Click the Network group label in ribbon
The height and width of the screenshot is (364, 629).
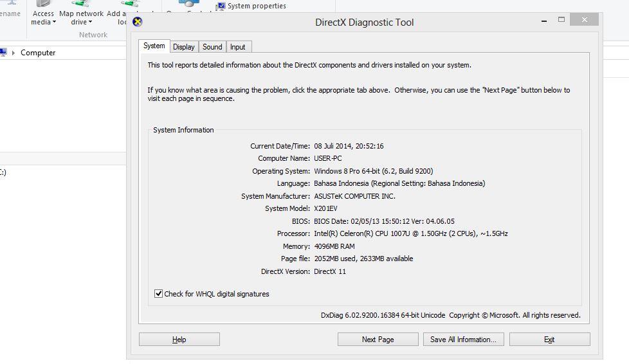[x=93, y=35]
